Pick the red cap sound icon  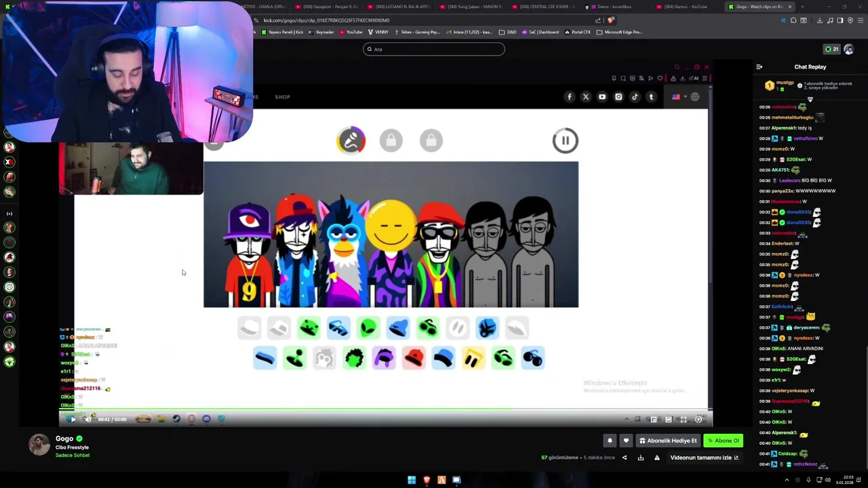point(414,358)
